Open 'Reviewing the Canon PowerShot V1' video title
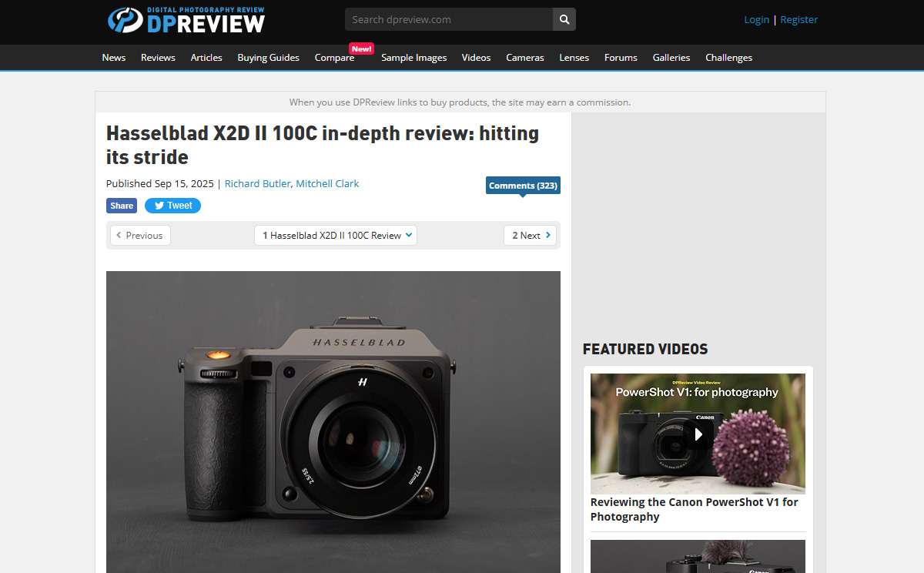 pos(695,509)
